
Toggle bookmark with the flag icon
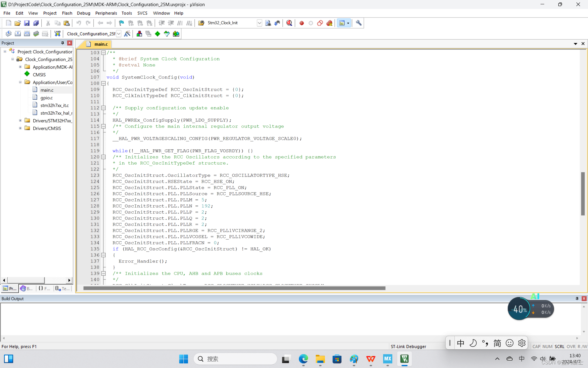coord(121,23)
